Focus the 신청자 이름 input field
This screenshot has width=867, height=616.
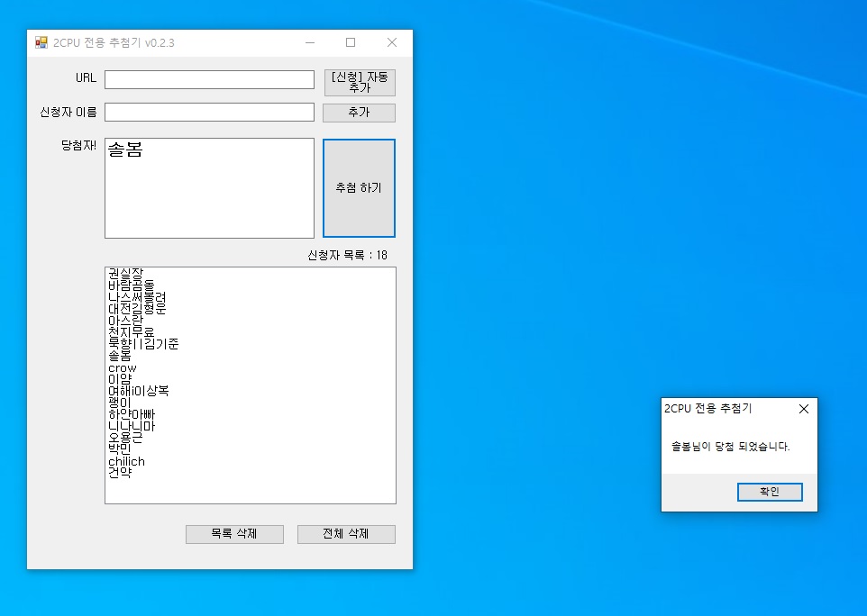[x=210, y=113]
